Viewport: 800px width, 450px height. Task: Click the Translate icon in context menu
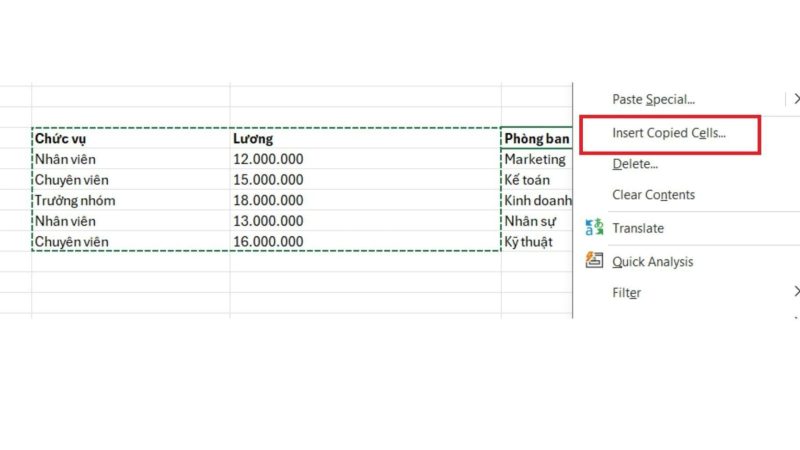(594, 227)
